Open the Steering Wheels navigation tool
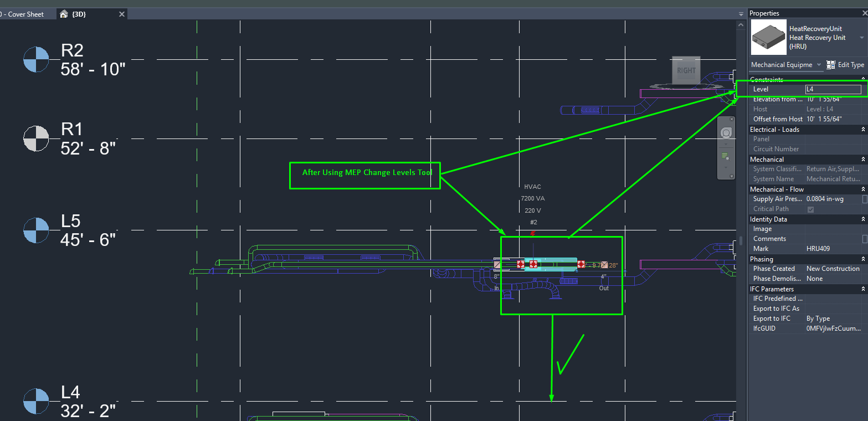This screenshot has width=868, height=421. point(726,133)
